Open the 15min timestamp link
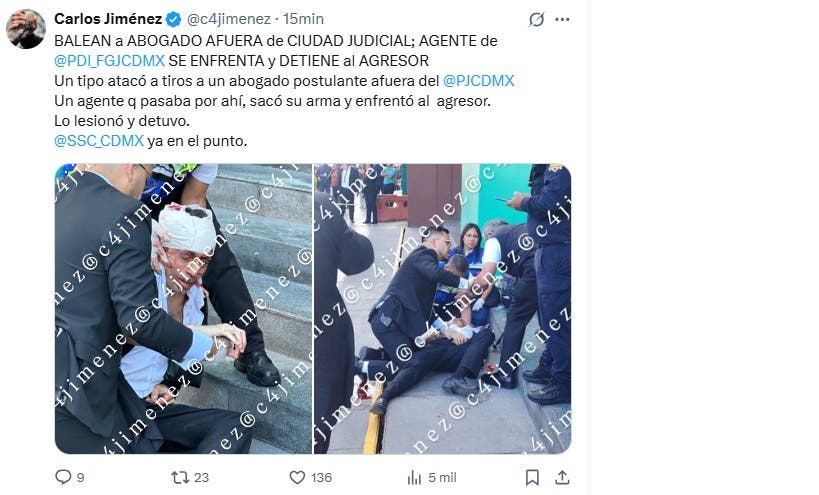Viewport: 819px width, 495px height. (x=303, y=19)
